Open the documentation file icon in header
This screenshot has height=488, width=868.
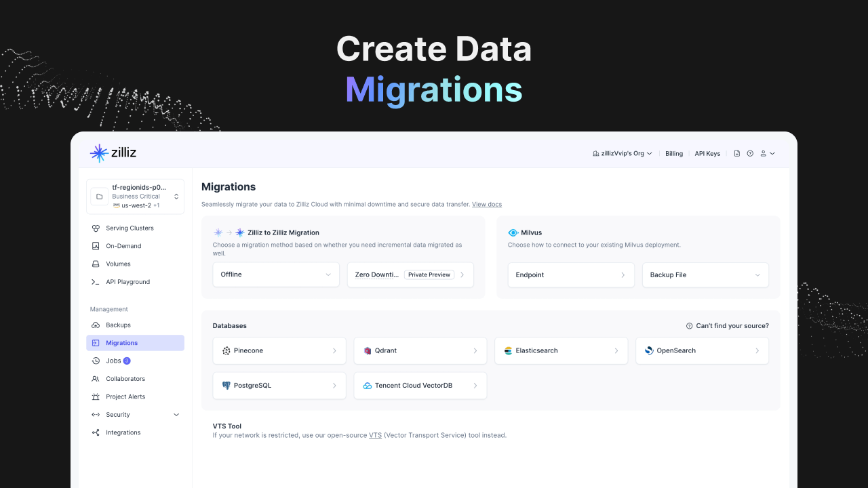(x=737, y=154)
